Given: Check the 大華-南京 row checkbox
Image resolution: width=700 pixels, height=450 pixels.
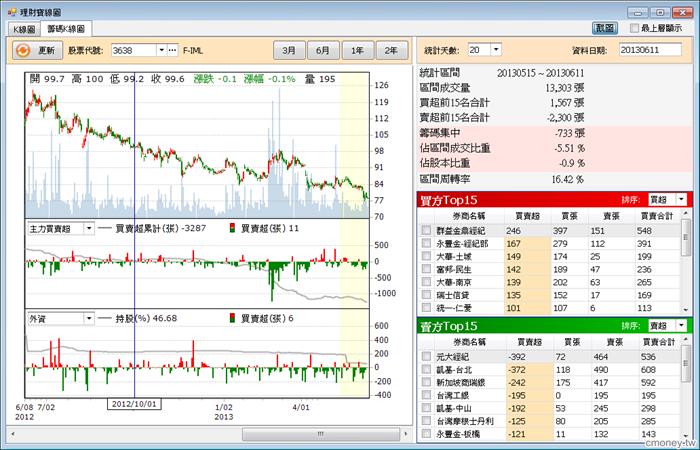Looking at the screenshot, I should pyautogui.click(x=426, y=282).
